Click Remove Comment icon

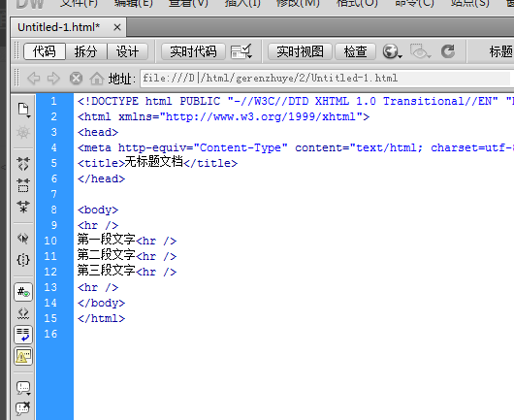tap(23, 408)
